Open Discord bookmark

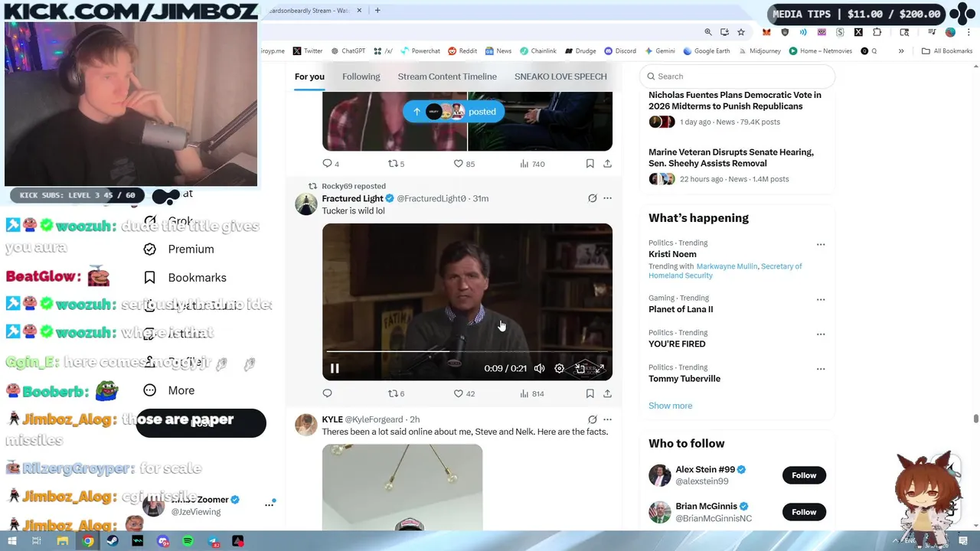[620, 51]
